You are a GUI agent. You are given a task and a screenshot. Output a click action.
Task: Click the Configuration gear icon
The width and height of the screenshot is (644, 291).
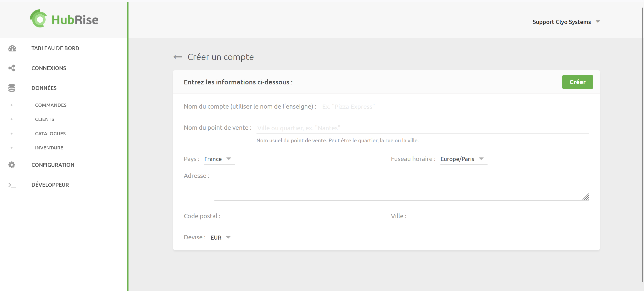point(12,165)
